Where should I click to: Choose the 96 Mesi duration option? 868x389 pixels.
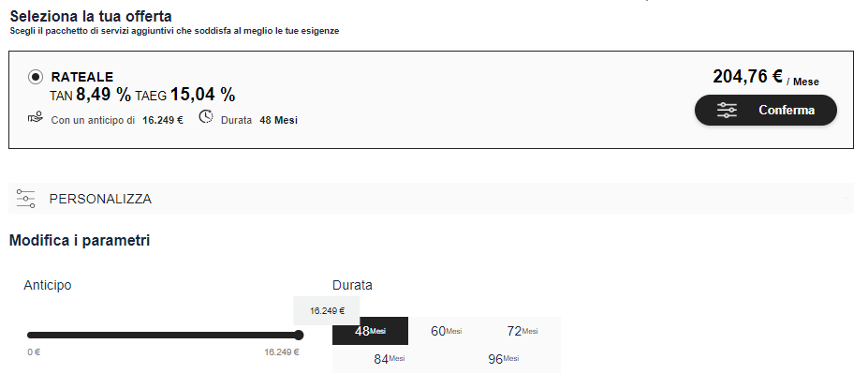[x=503, y=358]
